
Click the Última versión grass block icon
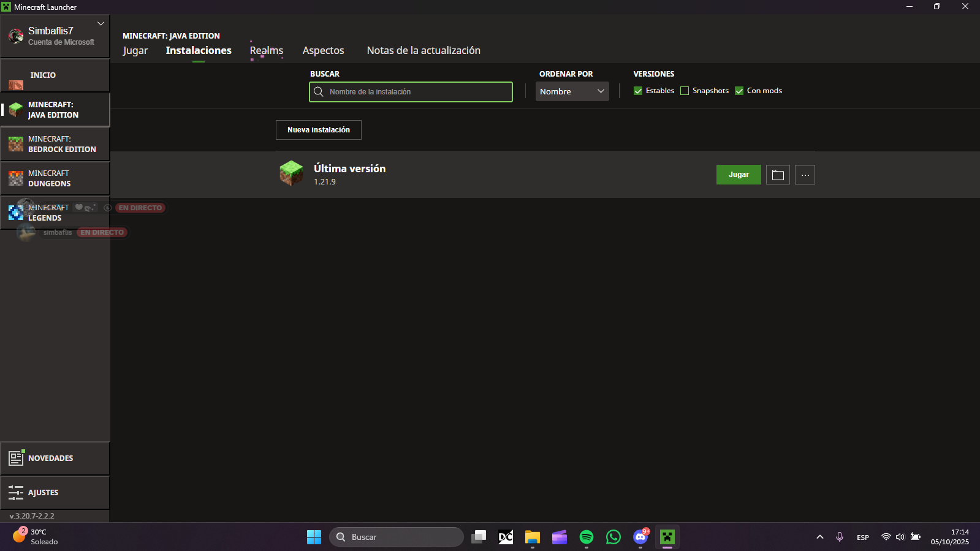point(291,173)
